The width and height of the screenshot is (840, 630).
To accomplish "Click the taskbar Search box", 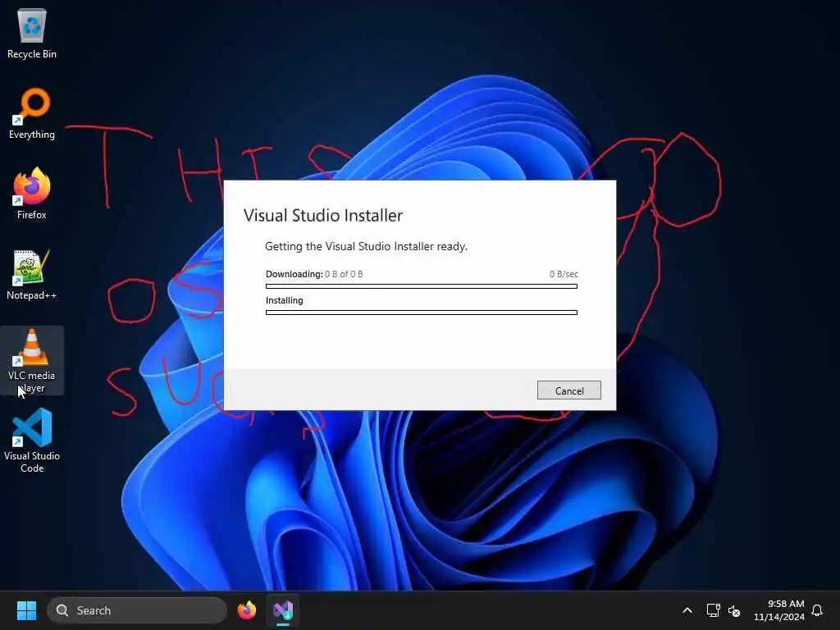I will pyautogui.click(x=137, y=610).
